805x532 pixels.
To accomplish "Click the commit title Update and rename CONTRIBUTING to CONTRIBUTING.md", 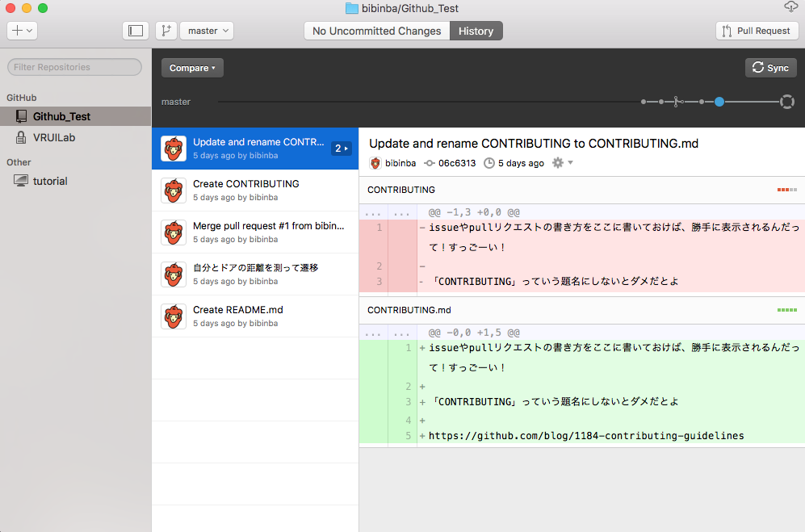I will click(534, 144).
